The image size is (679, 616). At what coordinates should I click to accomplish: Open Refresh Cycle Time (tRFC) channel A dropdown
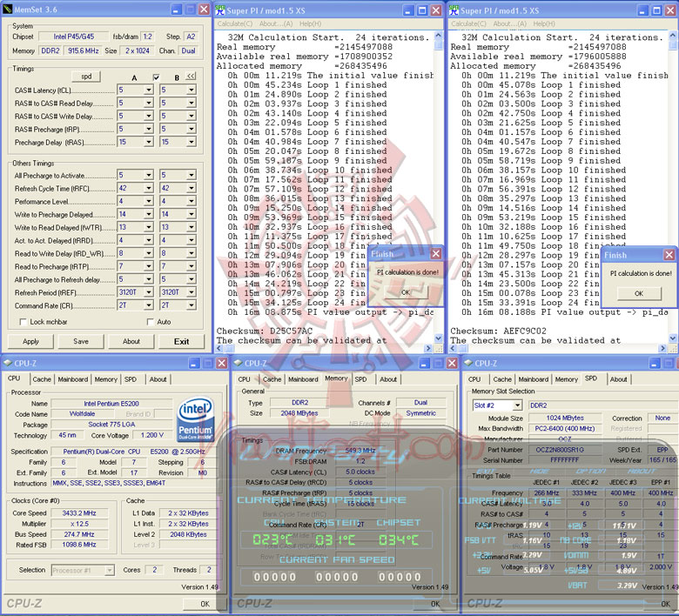tap(149, 188)
